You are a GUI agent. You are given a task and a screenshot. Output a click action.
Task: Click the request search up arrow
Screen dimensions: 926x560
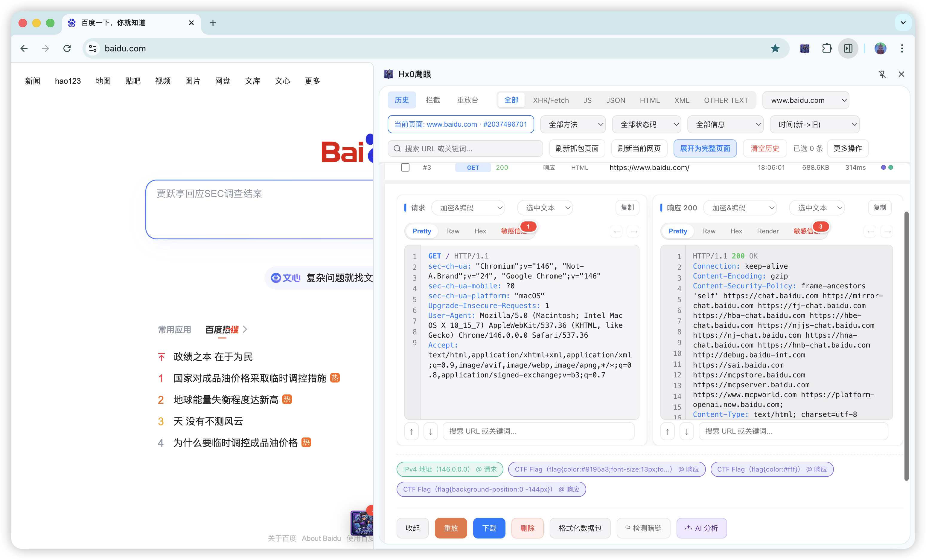point(412,431)
